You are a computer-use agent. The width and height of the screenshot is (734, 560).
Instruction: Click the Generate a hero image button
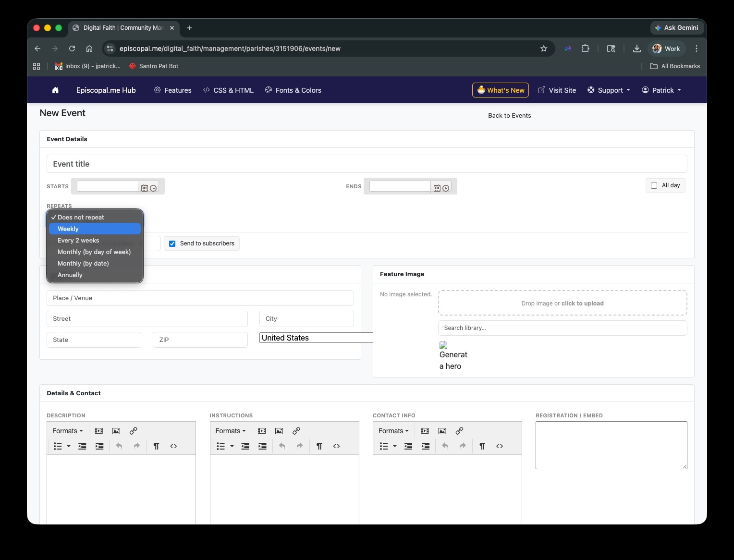pos(453,356)
